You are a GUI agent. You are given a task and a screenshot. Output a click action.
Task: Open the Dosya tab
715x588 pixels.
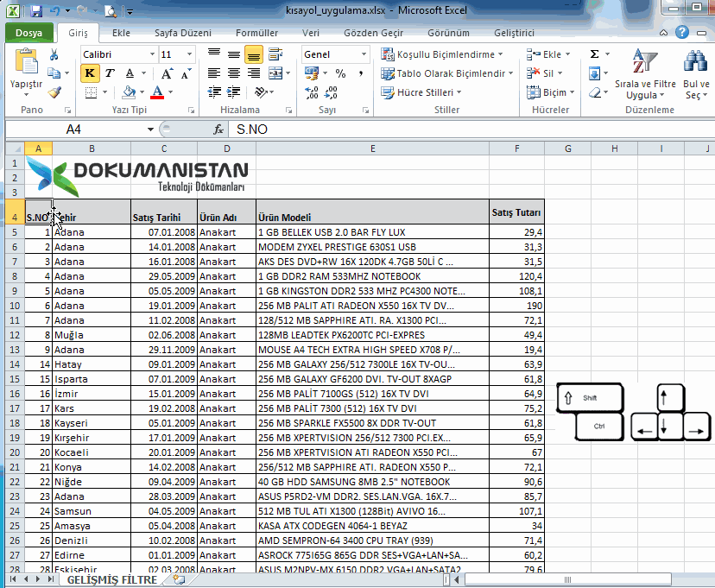[x=28, y=33]
